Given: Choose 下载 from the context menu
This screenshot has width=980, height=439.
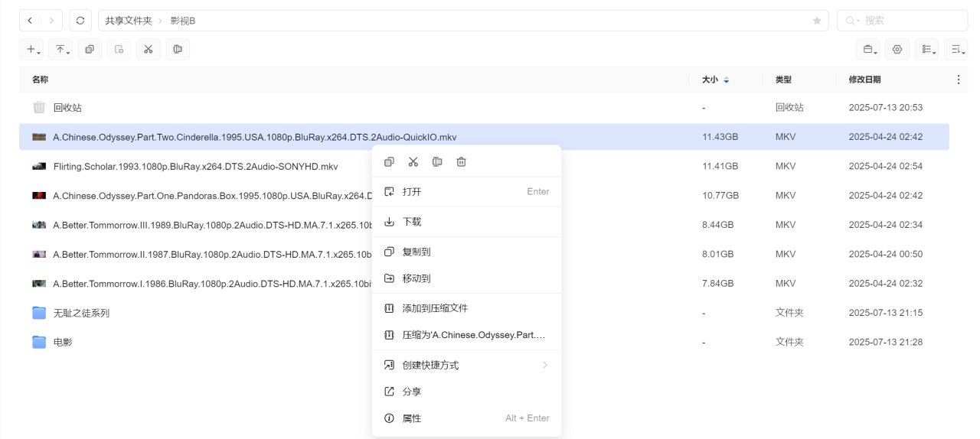Looking at the screenshot, I should tap(466, 222).
